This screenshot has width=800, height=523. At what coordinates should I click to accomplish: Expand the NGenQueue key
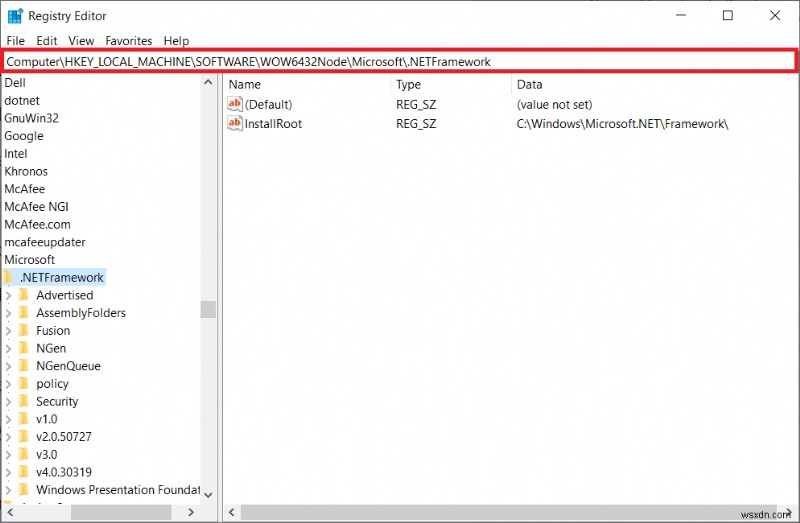[8, 366]
